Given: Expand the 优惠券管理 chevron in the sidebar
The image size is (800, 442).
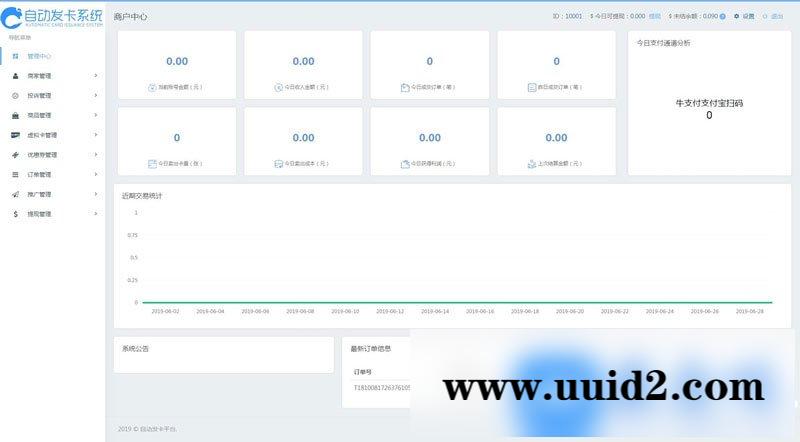Looking at the screenshot, I should pos(96,155).
